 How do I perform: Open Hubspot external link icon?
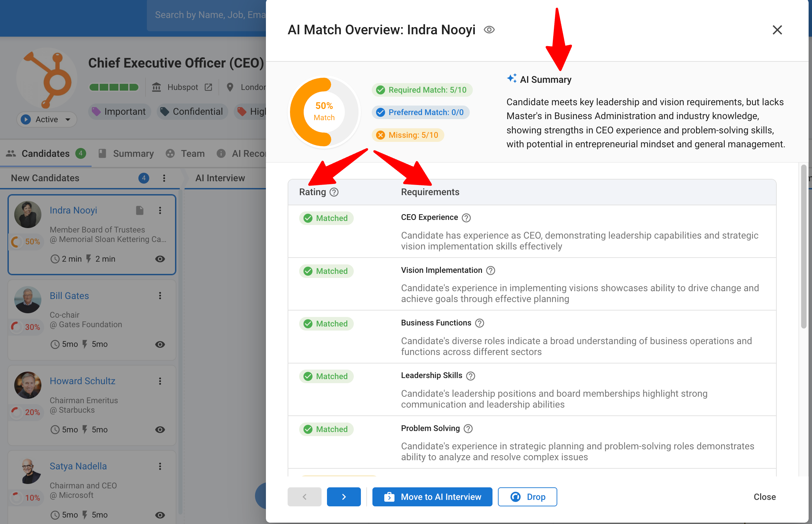(209, 88)
